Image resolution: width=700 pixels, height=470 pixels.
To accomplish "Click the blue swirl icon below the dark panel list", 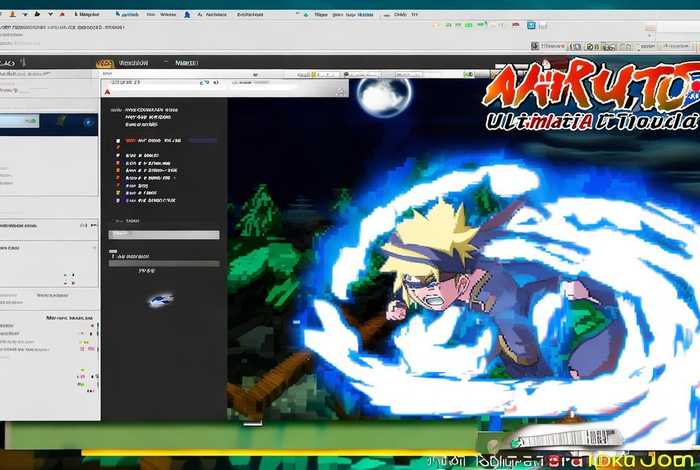I will coord(160,299).
